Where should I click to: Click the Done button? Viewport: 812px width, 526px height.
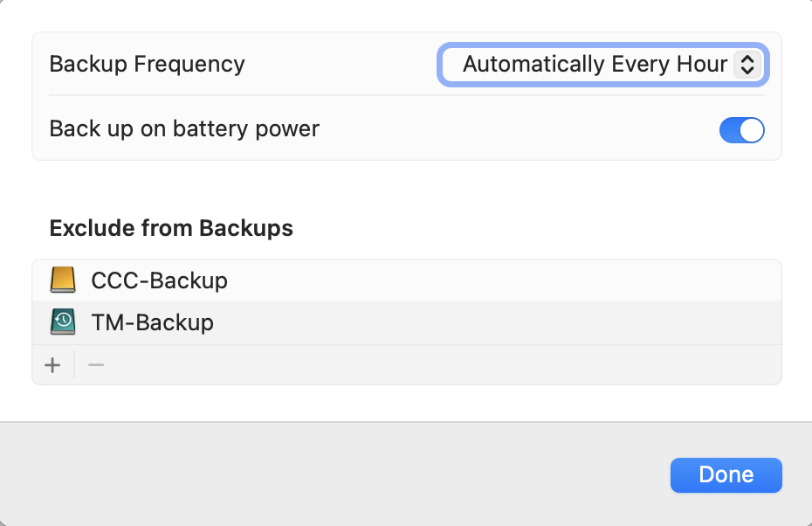point(726,474)
